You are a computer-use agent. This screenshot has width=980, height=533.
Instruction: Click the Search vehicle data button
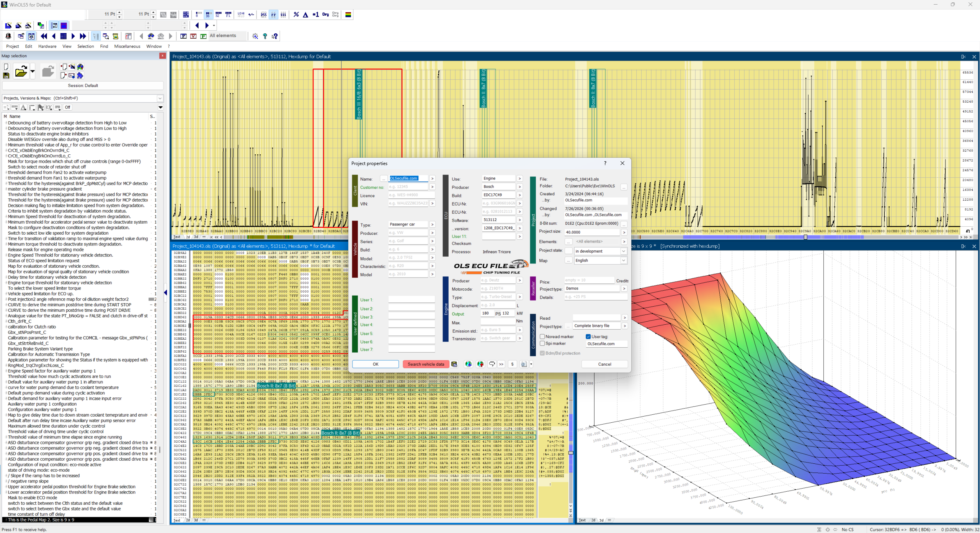[426, 364]
